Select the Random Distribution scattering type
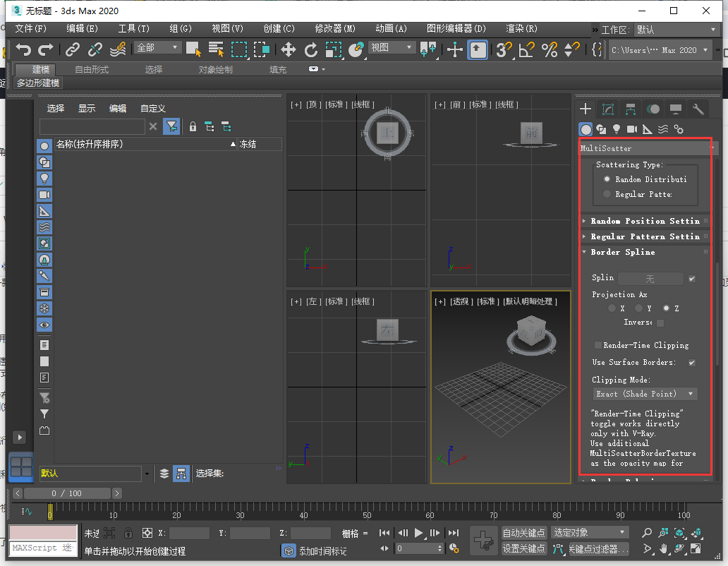The height and width of the screenshot is (566, 728). pos(607,179)
